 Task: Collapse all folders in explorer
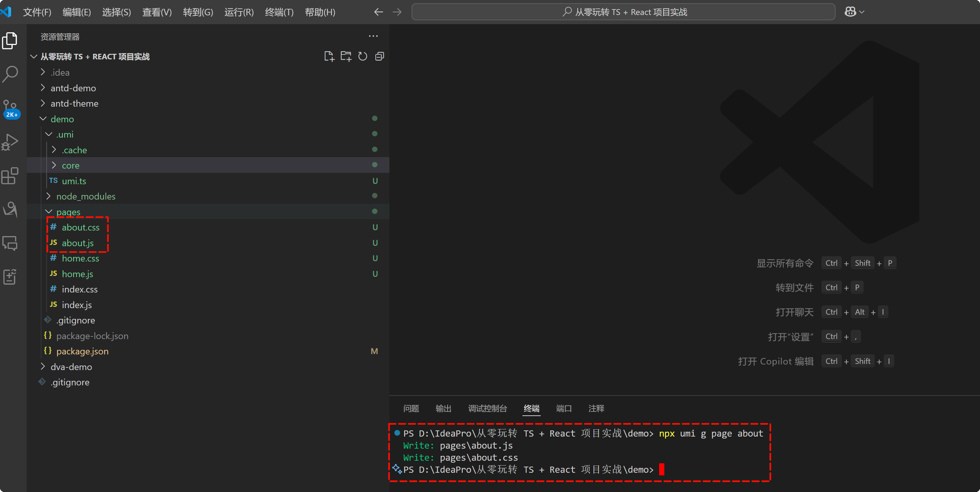point(379,57)
